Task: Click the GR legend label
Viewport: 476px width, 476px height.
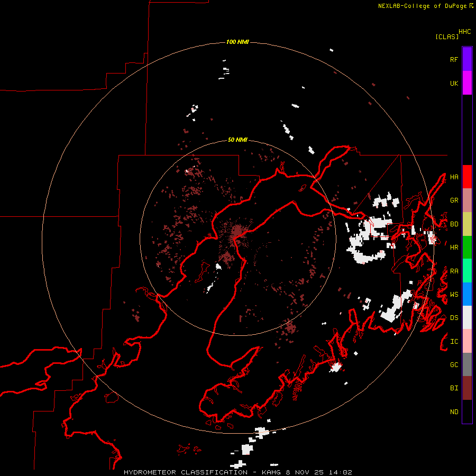Action: point(454,200)
